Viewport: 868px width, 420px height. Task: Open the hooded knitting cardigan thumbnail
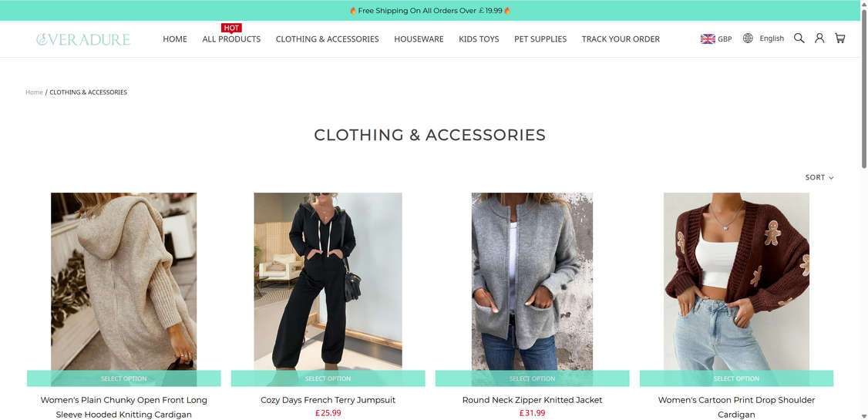pyautogui.click(x=123, y=281)
